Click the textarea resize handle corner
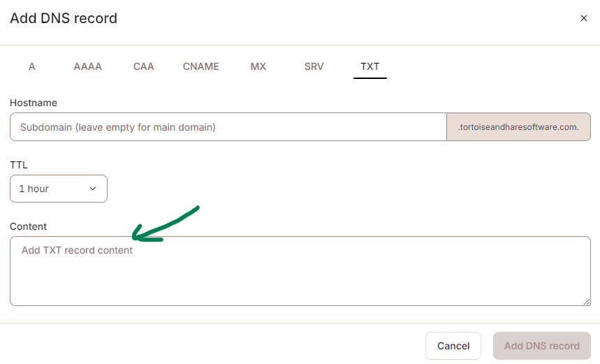Image resolution: width=600 pixels, height=364 pixels. (587, 302)
